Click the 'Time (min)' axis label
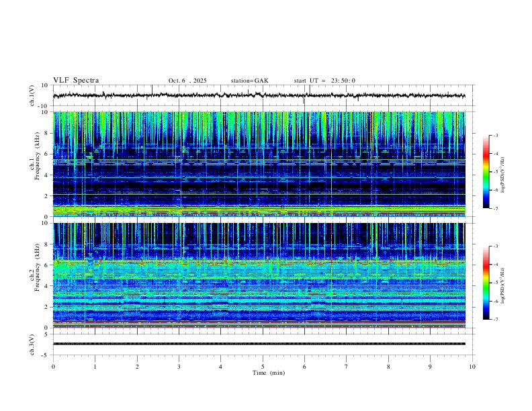The width and height of the screenshot is (532, 411). (x=269, y=373)
